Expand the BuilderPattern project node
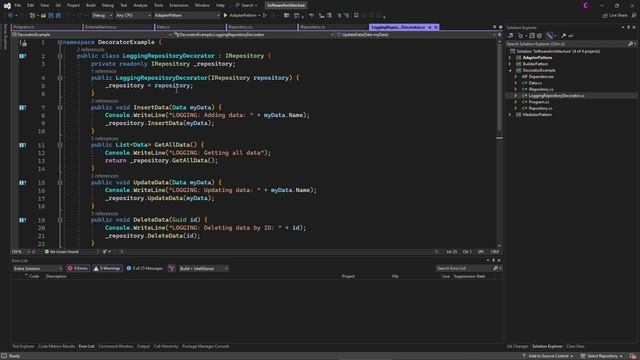Screen dimensions: 640x360 coord(510,64)
